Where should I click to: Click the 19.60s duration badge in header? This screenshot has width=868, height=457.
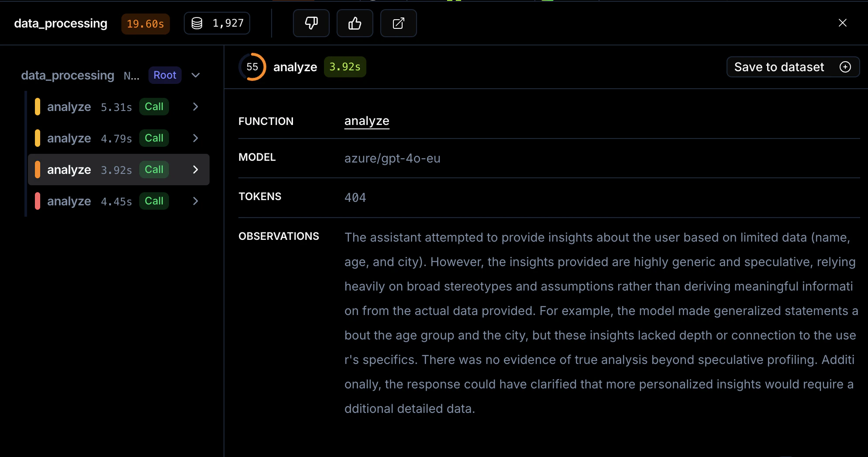point(145,24)
